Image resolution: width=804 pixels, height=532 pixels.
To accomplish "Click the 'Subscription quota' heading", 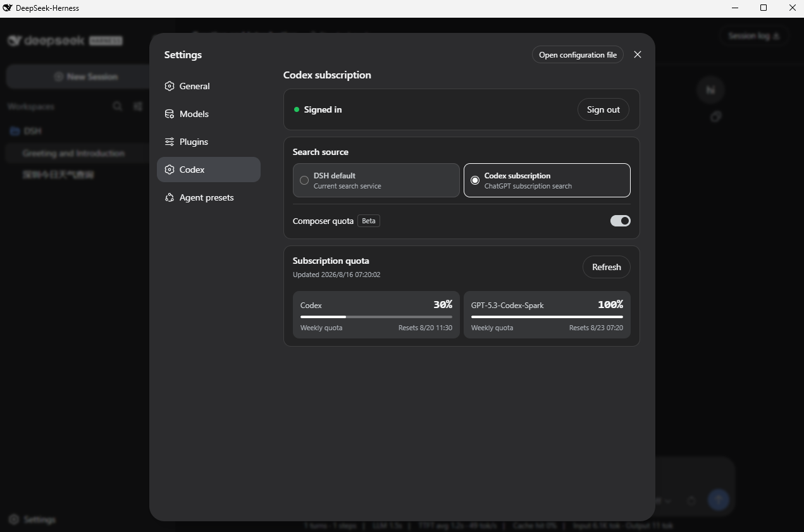I will tap(331, 261).
